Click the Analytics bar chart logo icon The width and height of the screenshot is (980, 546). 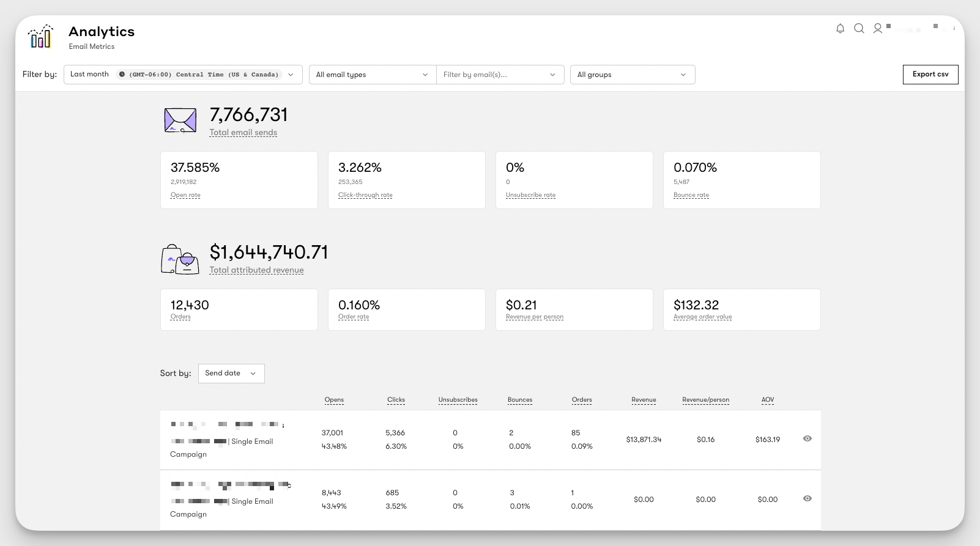(x=41, y=37)
